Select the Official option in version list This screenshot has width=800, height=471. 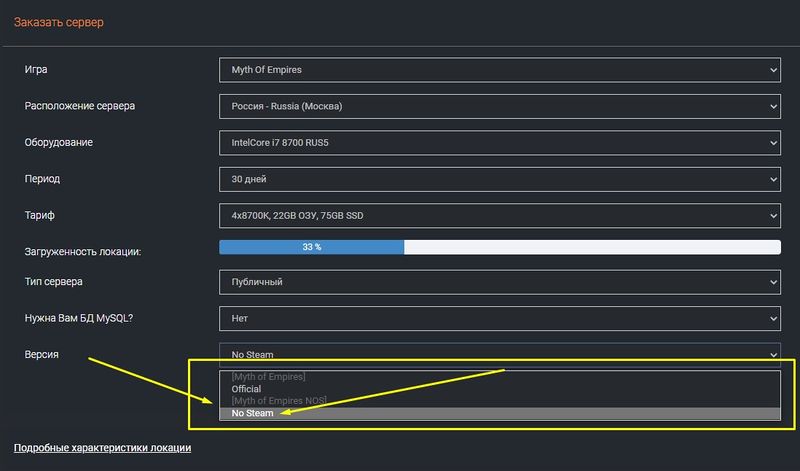247,388
